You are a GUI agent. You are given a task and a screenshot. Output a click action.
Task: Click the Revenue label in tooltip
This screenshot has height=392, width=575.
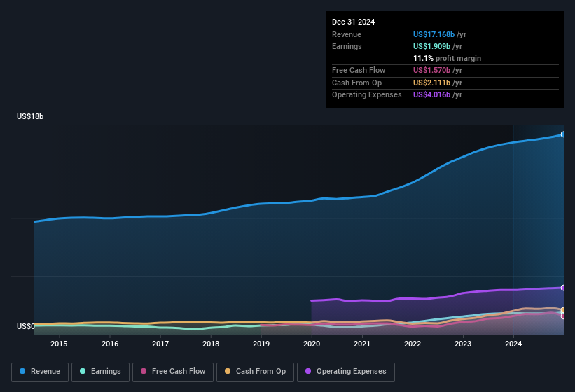(347, 34)
